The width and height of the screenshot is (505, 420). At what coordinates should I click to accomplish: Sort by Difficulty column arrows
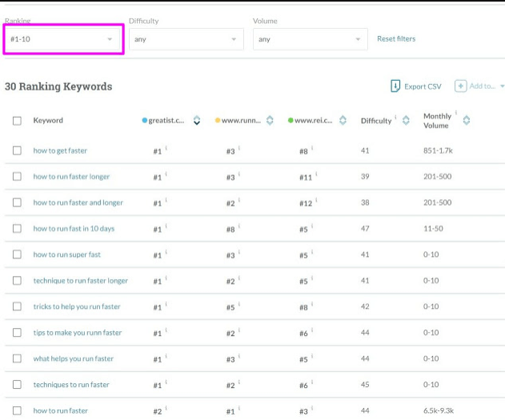pos(406,121)
